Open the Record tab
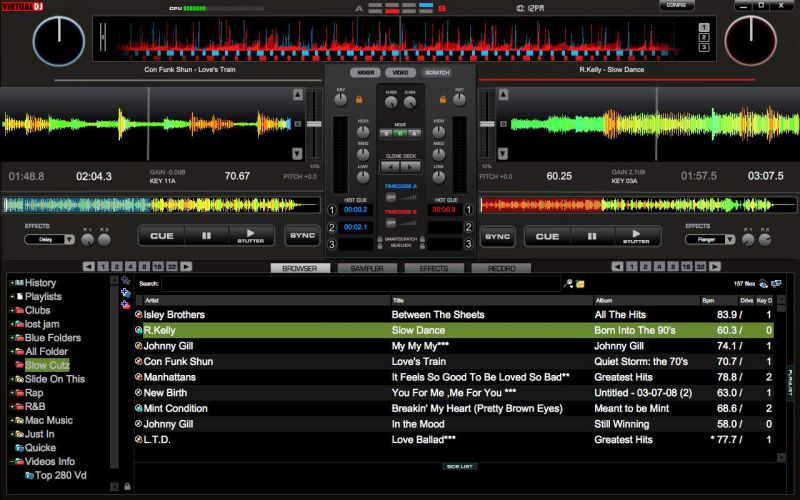 pos(501,268)
